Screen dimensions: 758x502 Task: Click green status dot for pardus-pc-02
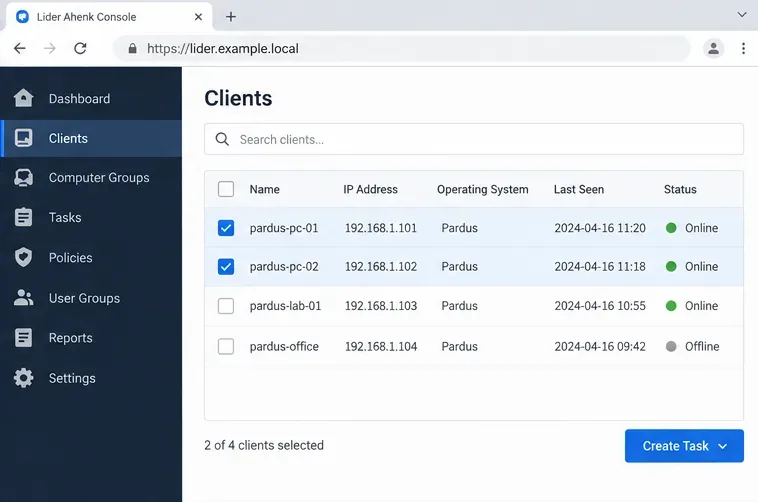pos(671,266)
